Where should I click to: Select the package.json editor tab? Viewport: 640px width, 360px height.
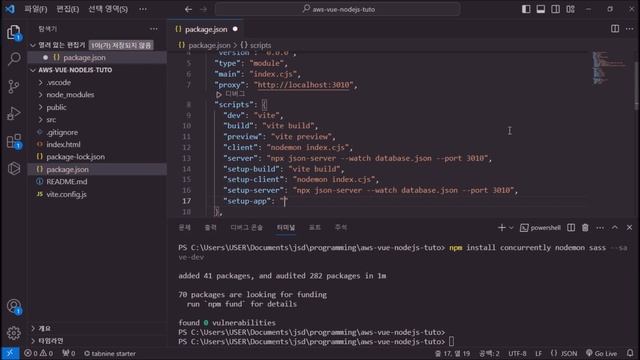(x=206, y=29)
